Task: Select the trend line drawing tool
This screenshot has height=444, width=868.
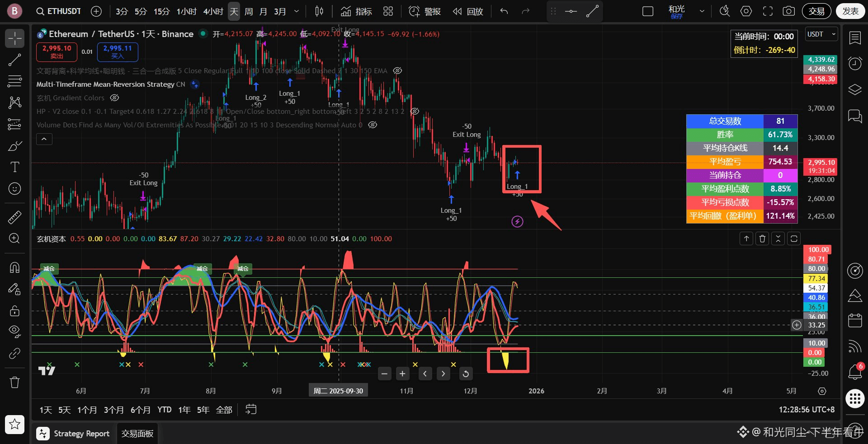Action: pyautogui.click(x=14, y=60)
